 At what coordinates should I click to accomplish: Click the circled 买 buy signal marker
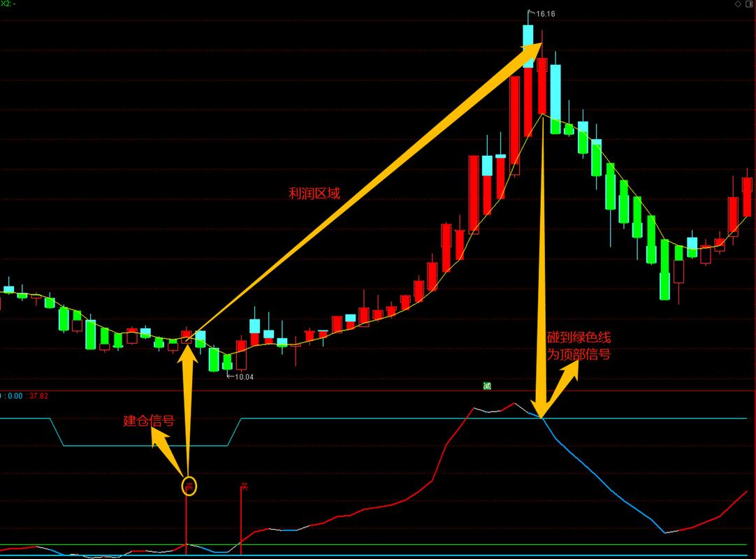tap(189, 485)
